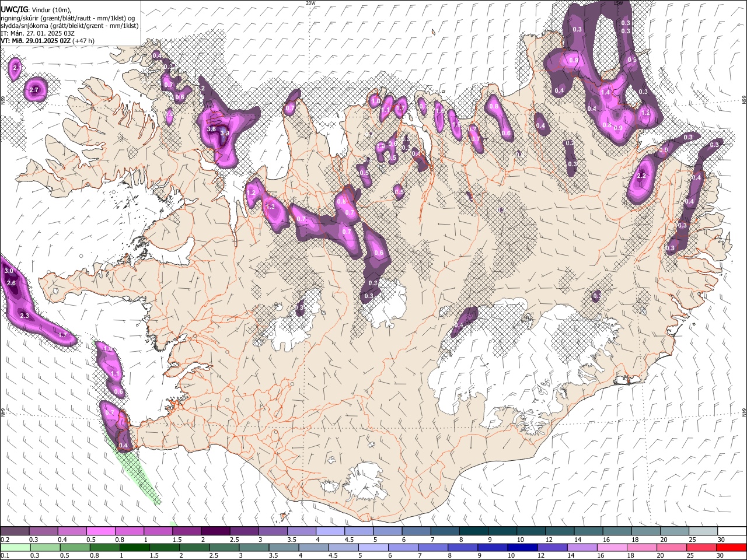Image resolution: width=747 pixels, height=560 pixels.
Task: Select top-row legend swatch labelled 3.5
Action: tap(302, 531)
